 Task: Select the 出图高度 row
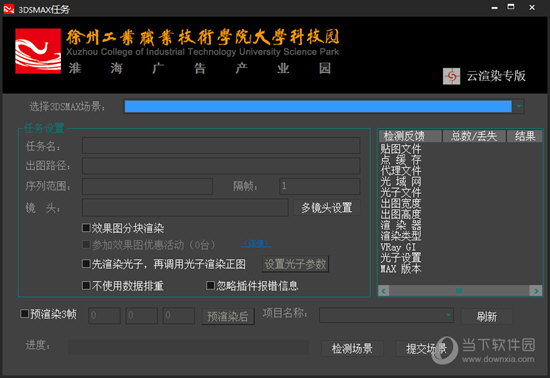click(401, 214)
